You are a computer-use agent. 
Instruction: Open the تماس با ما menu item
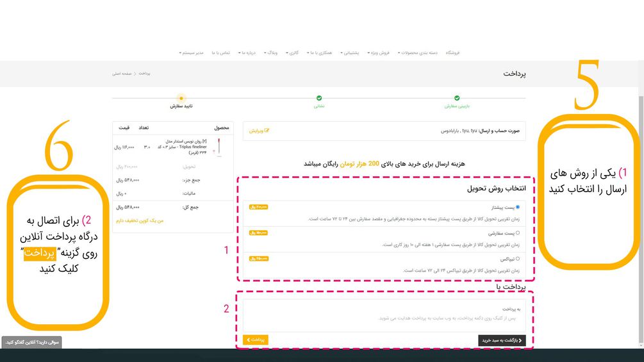[221, 53]
